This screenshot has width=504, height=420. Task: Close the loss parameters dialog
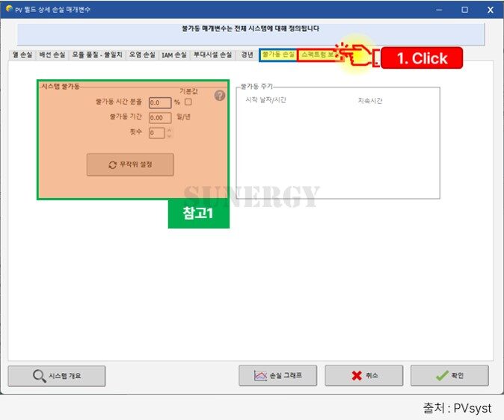pos(491,10)
